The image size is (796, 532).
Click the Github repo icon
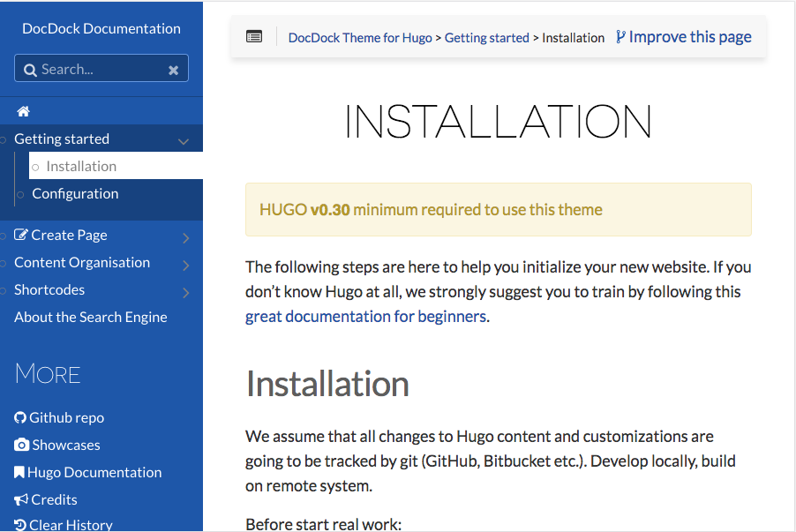[20, 417]
